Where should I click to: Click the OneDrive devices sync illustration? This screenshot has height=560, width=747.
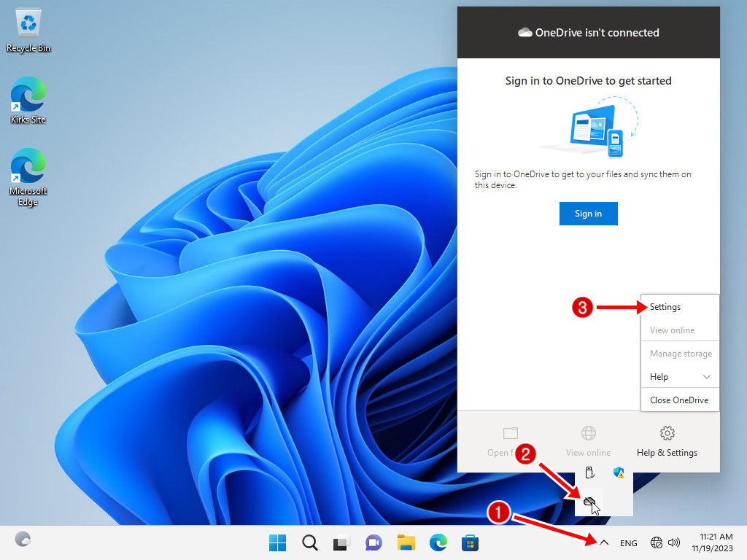pos(589,128)
